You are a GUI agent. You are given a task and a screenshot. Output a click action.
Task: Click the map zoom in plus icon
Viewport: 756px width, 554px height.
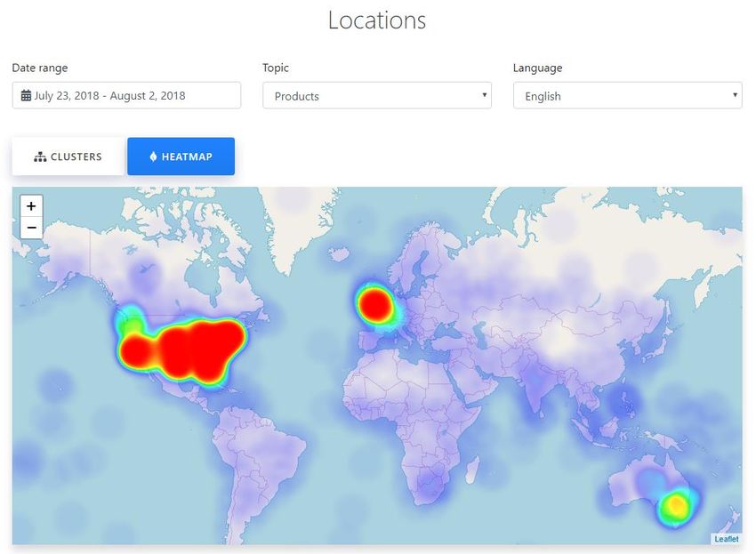(x=31, y=206)
